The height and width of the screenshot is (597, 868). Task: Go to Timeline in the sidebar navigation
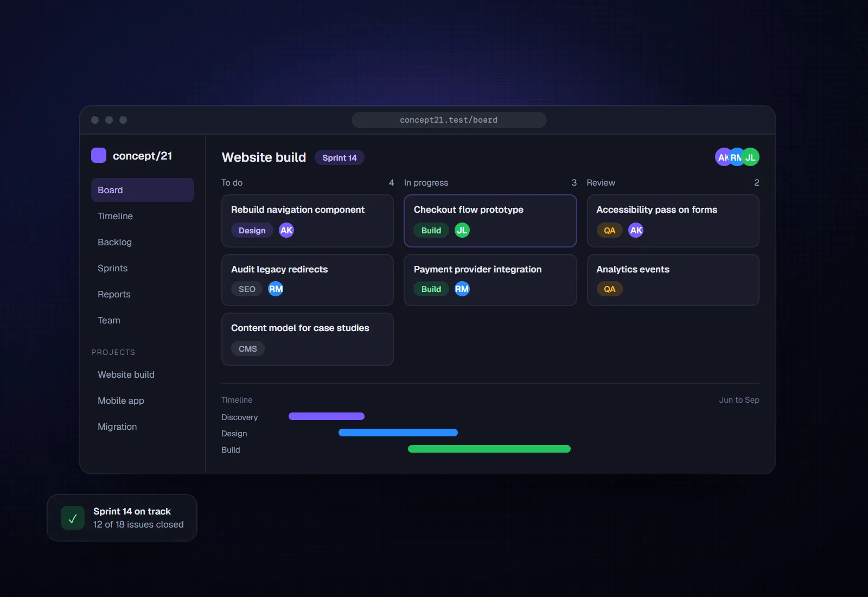point(143,216)
